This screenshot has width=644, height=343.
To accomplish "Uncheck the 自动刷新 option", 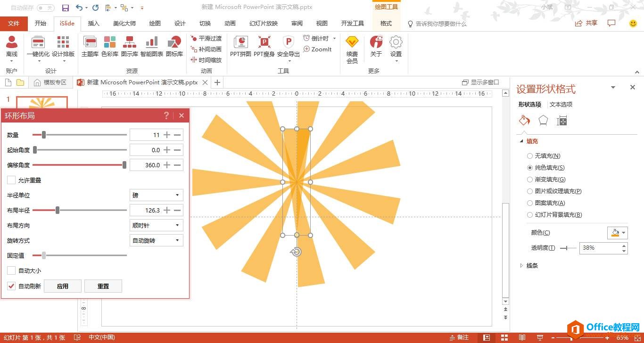I will [11, 286].
